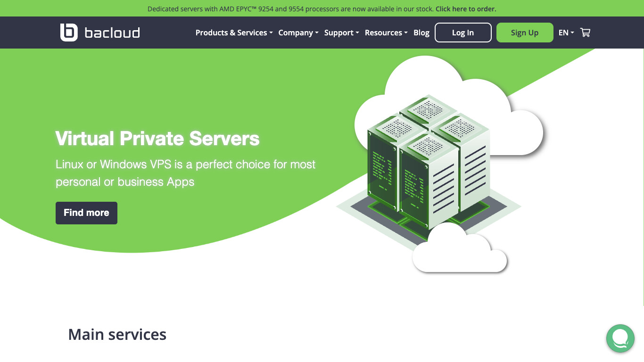644x362 pixels.
Task: Click the cart icon in the navbar
Action: click(585, 32)
